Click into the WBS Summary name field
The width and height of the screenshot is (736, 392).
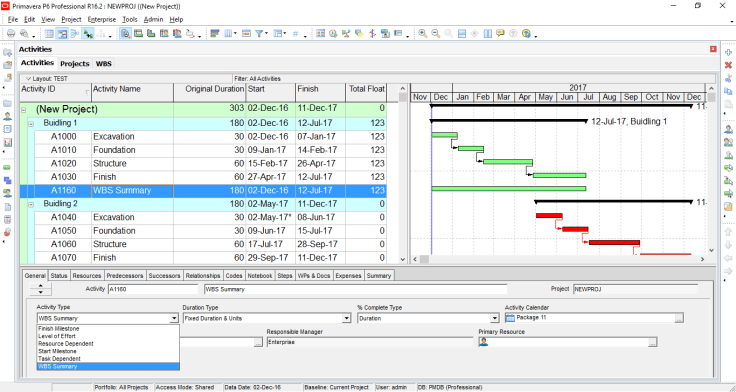click(x=355, y=289)
